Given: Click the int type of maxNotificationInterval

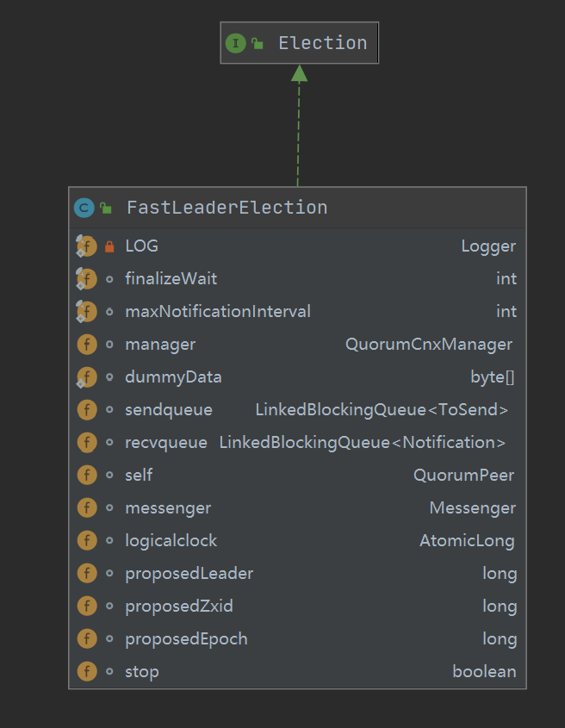Looking at the screenshot, I should [x=506, y=311].
